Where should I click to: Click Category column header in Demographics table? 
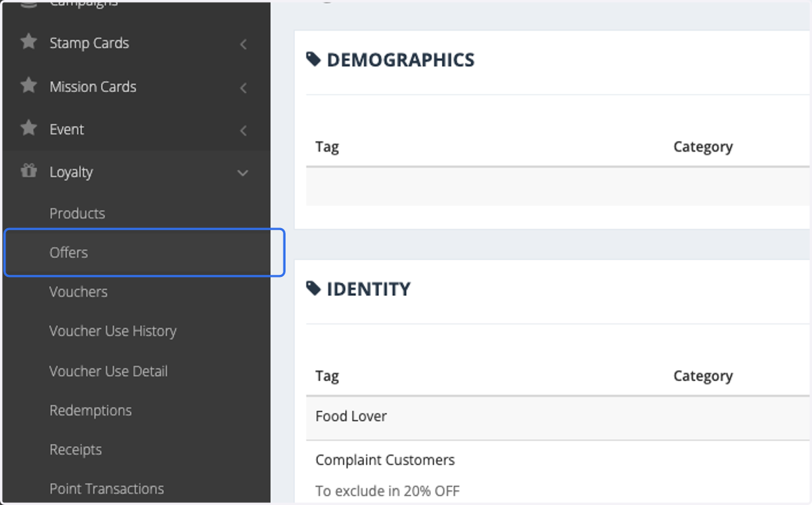click(703, 147)
